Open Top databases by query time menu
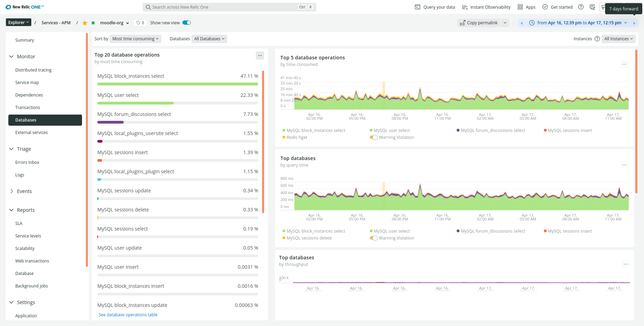644x326 pixels. (625, 165)
